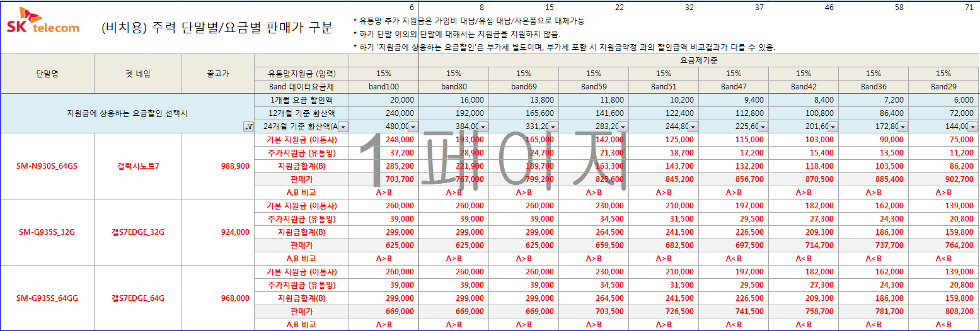This screenshot has width=980, height=331.
Task: Select the 출고가 header cell
Action: 218,74
